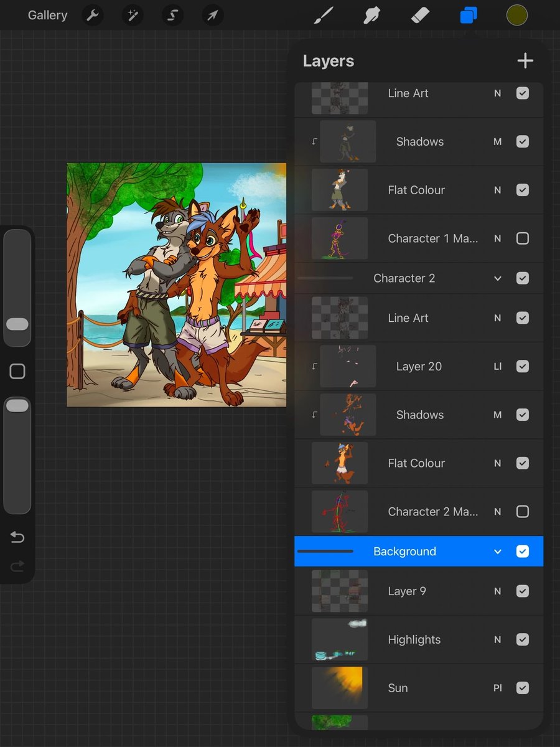This screenshot has width=560, height=747.
Task: Select the grey wolf Shadows thumbnail
Action: pos(348,141)
